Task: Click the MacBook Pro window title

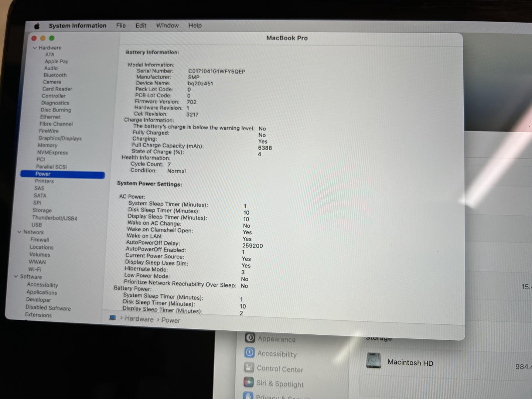Action: pos(287,38)
